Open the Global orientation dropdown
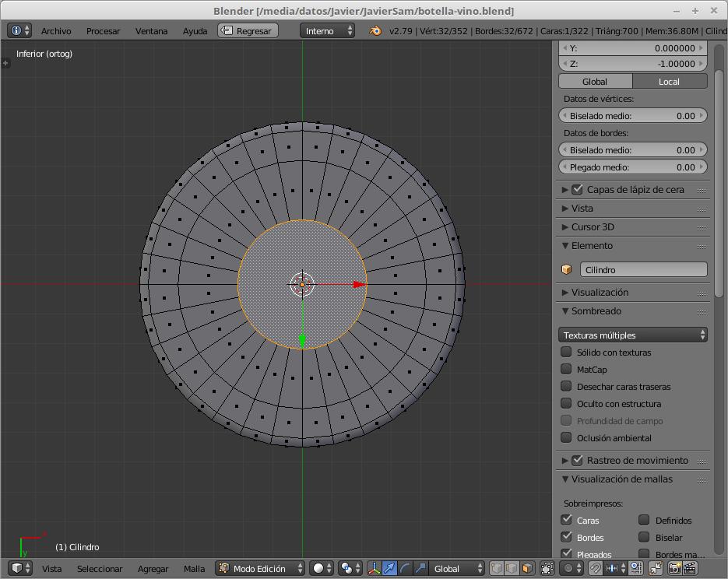This screenshot has height=579, width=728. coord(457,568)
